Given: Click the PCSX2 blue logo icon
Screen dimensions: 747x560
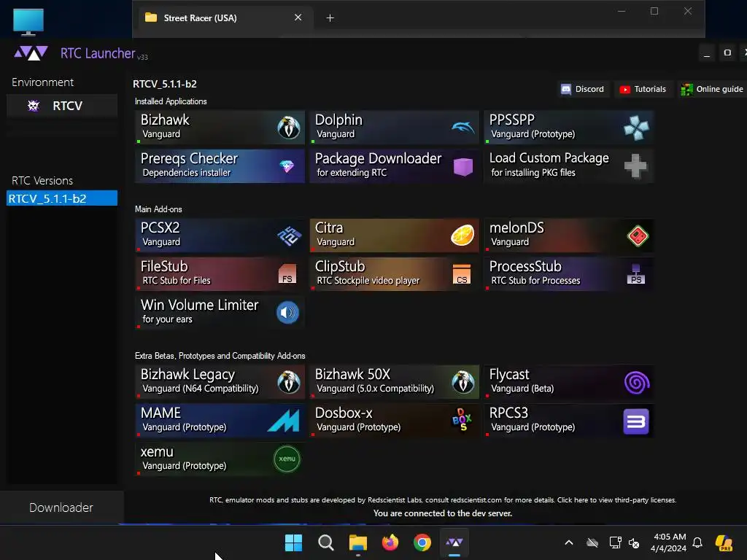Looking at the screenshot, I should (x=289, y=236).
